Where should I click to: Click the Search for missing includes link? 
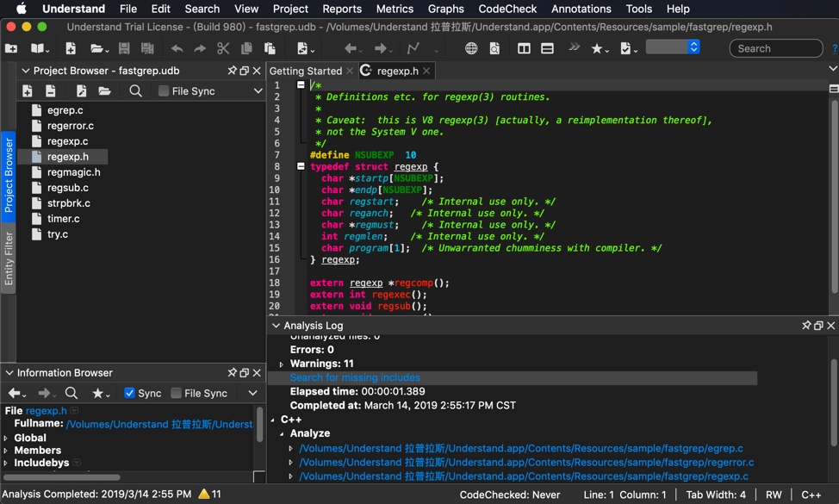355,377
